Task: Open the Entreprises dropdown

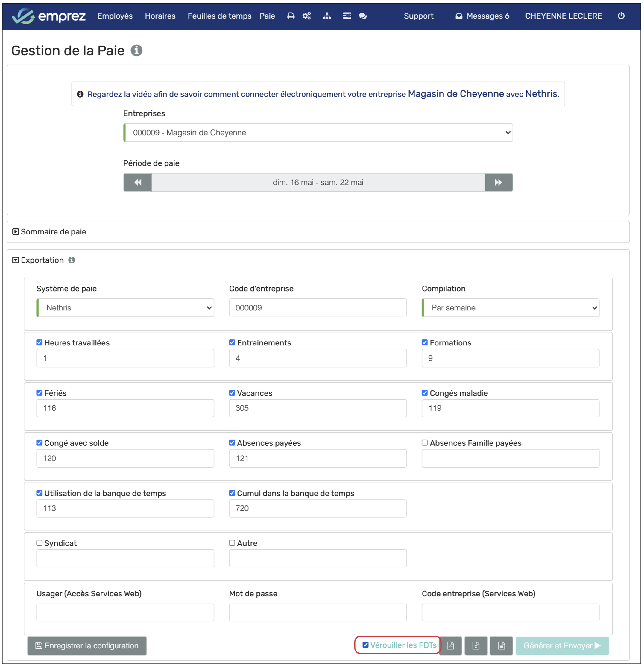Action: tap(318, 133)
